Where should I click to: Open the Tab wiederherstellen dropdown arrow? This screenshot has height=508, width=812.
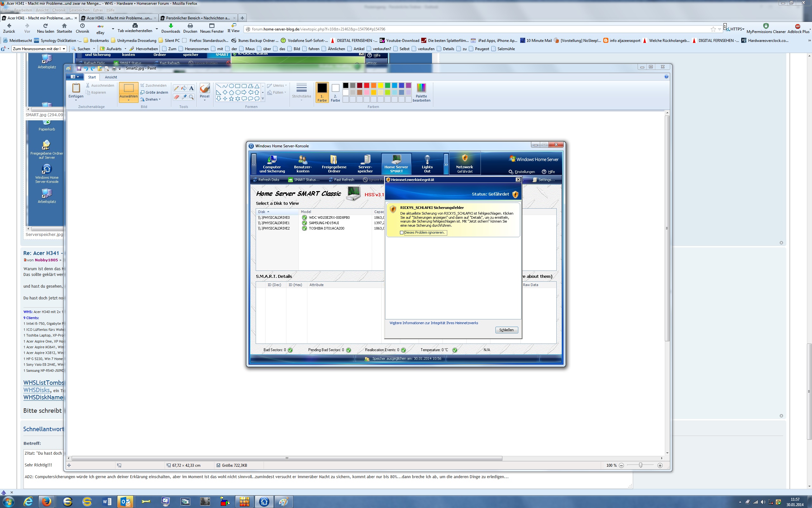157,29
